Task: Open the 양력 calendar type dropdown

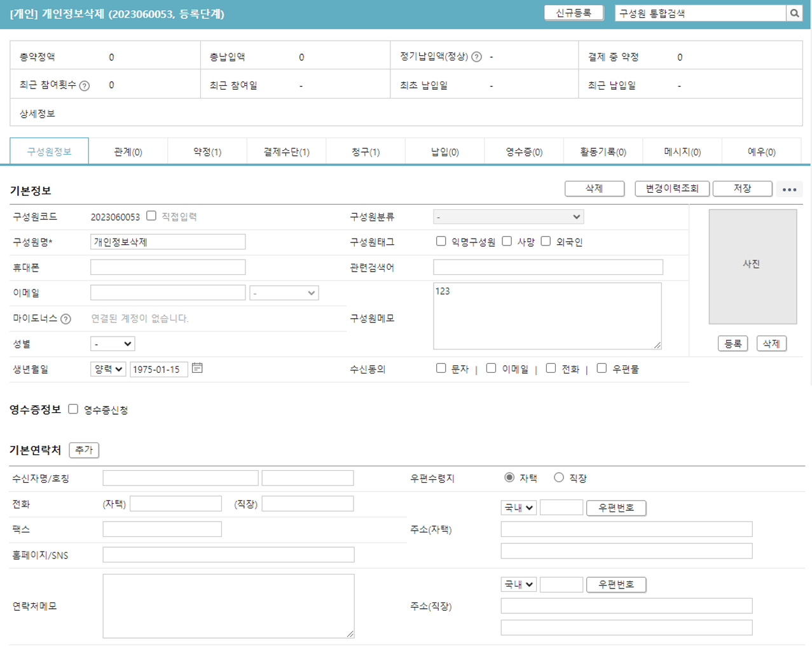Action: [x=108, y=369]
